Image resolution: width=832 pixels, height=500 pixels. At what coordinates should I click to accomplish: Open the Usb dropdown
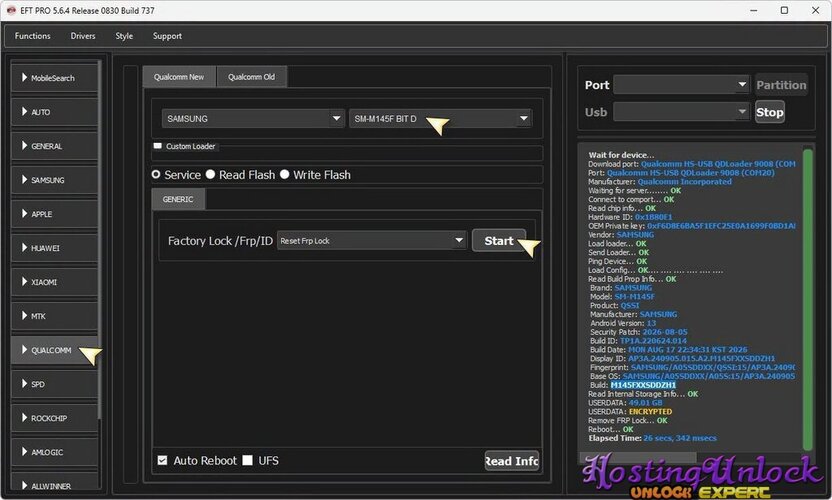681,112
